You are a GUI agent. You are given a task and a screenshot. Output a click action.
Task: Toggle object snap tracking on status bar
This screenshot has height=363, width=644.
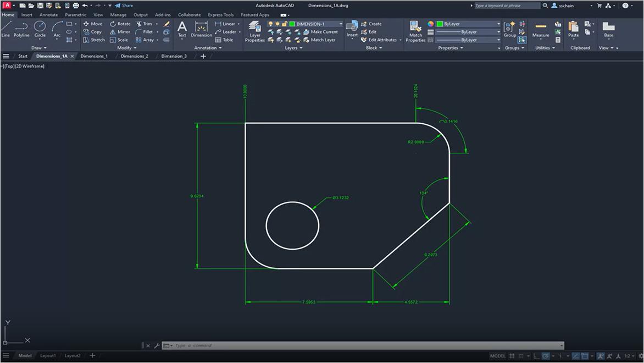click(x=574, y=356)
